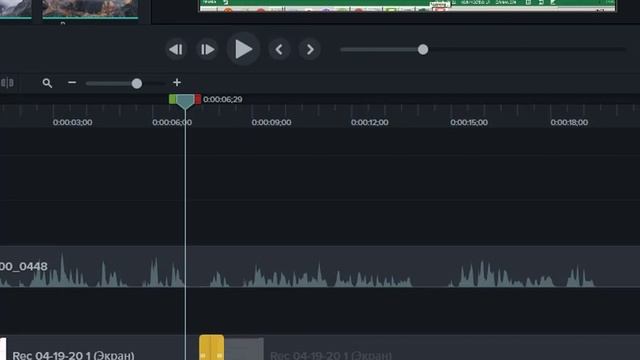Click the timeline zoom slider handle
The image size is (640, 360).
(137, 84)
